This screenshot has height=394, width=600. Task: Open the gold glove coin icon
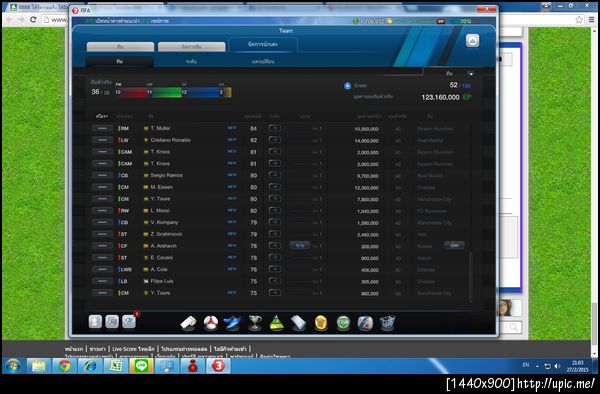321,323
